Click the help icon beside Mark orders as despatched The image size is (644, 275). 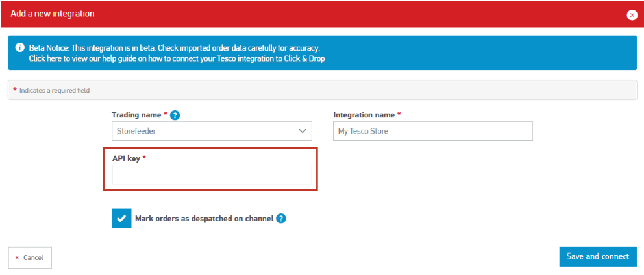coord(281,219)
